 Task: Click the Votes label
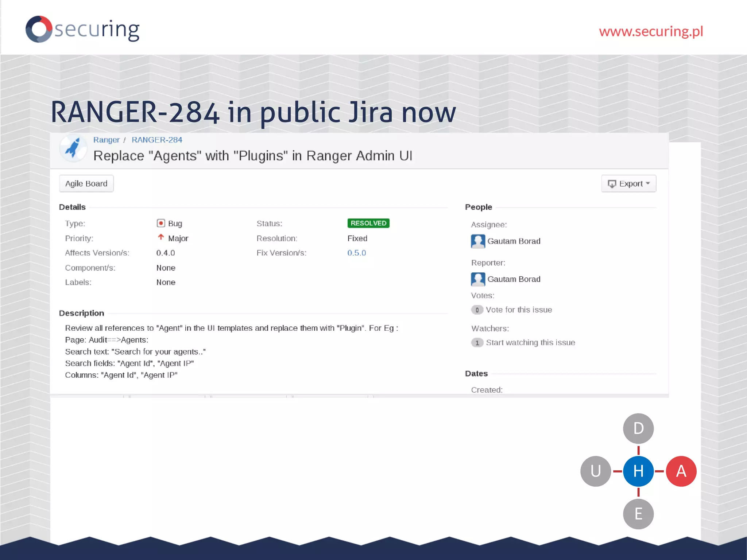pos(483,296)
